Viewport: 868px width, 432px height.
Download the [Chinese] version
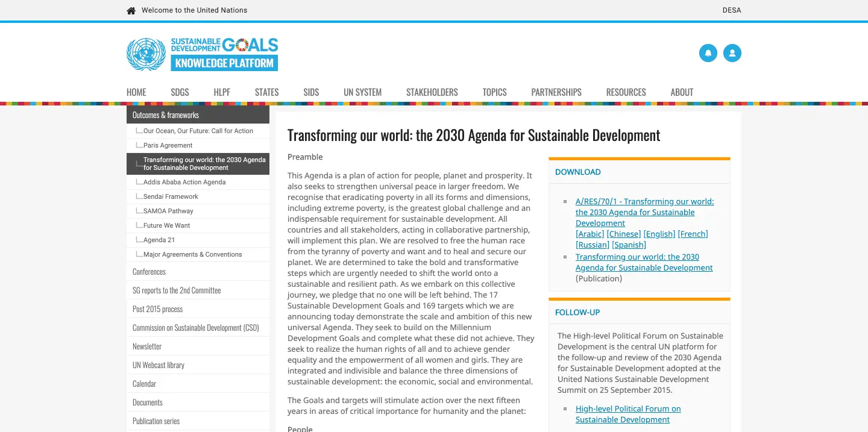click(623, 234)
